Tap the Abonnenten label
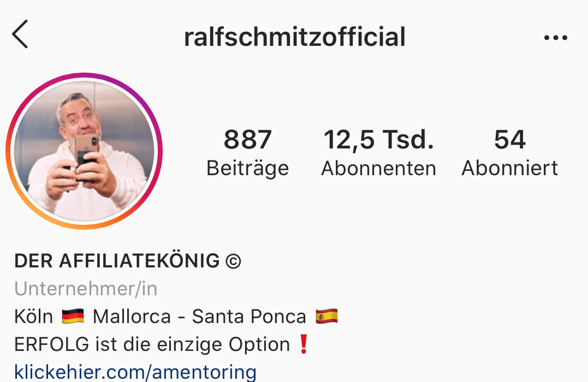The height and width of the screenshot is (382, 588). click(x=379, y=168)
